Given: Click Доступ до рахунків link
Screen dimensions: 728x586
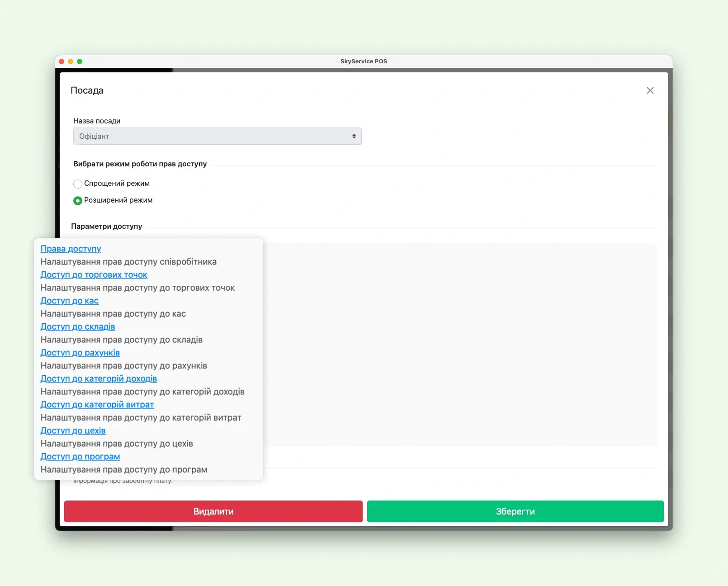Looking at the screenshot, I should [x=80, y=353].
